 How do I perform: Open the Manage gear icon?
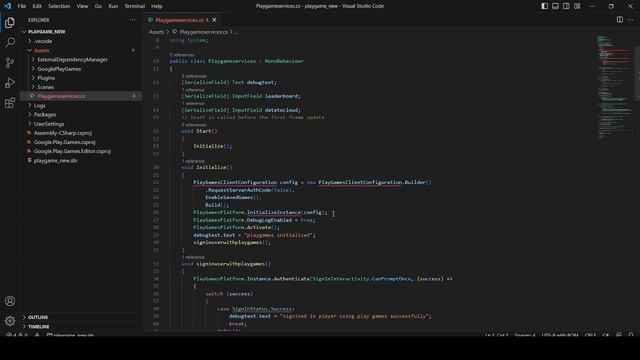coord(10,321)
